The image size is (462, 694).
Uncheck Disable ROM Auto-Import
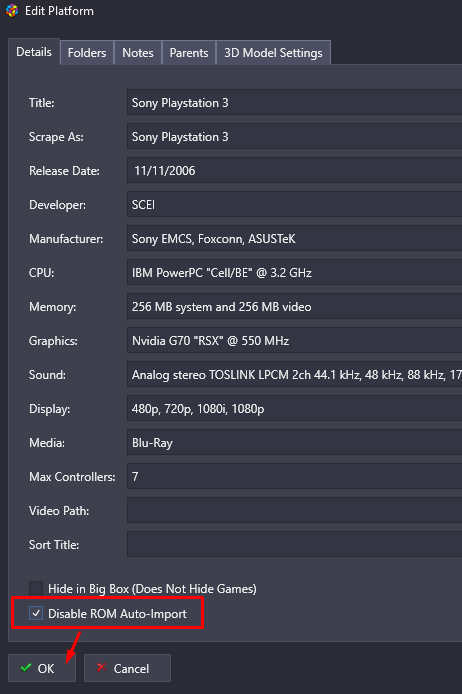[36, 613]
